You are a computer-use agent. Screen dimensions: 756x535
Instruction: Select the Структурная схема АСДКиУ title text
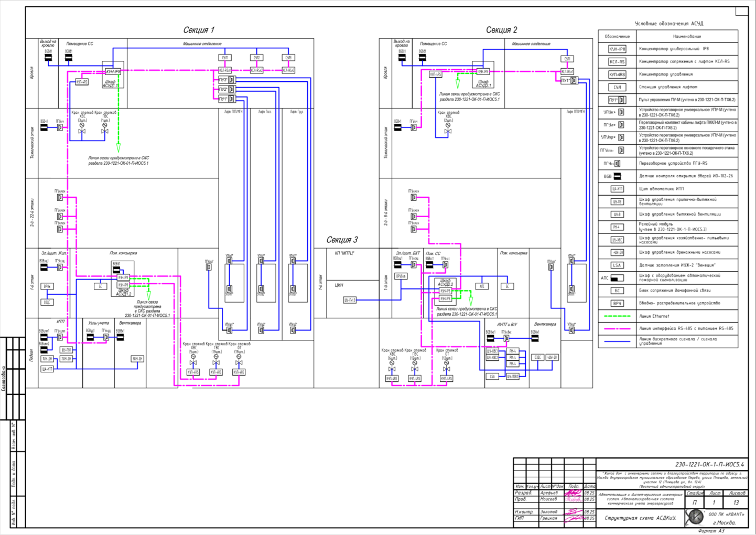coord(640,518)
